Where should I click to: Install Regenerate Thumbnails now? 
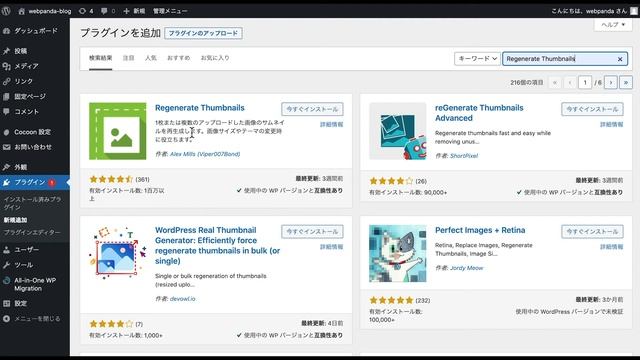312,109
